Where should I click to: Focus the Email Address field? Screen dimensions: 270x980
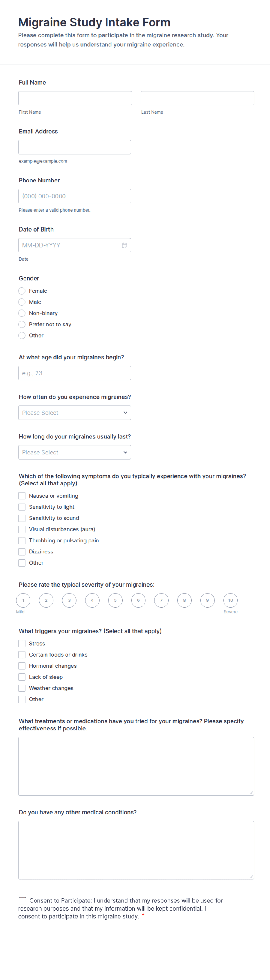point(75,147)
